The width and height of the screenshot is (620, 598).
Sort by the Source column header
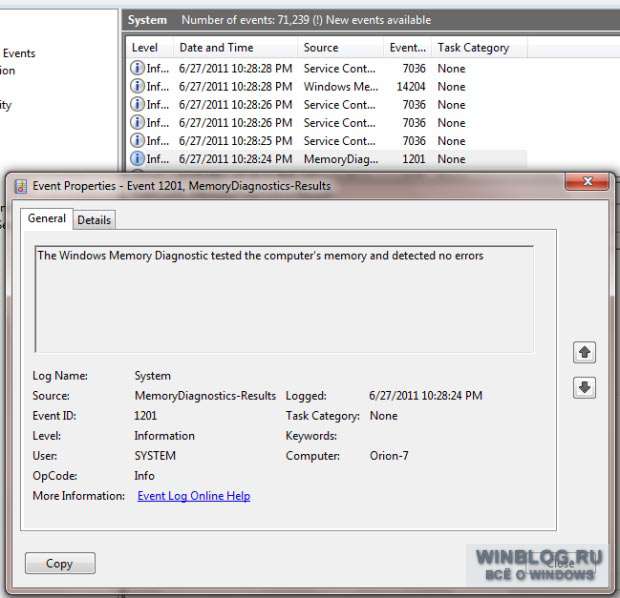coord(340,47)
